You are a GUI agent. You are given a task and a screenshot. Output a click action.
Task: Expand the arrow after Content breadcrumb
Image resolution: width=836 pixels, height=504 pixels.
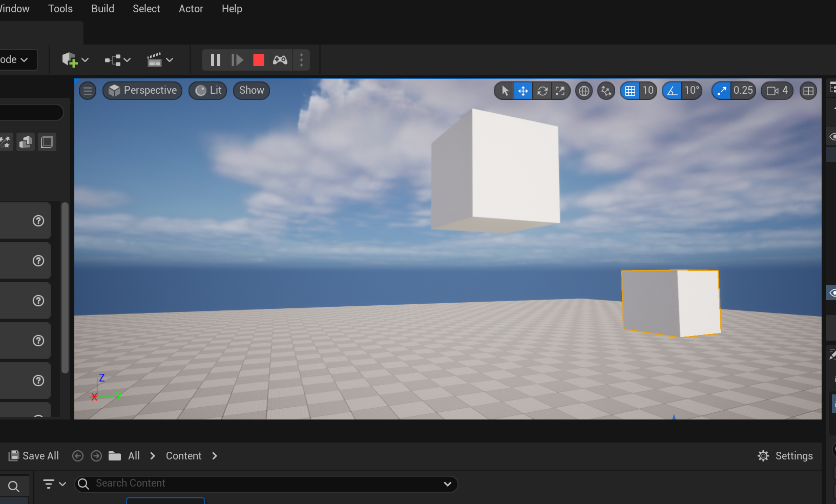[x=215, y=456]
